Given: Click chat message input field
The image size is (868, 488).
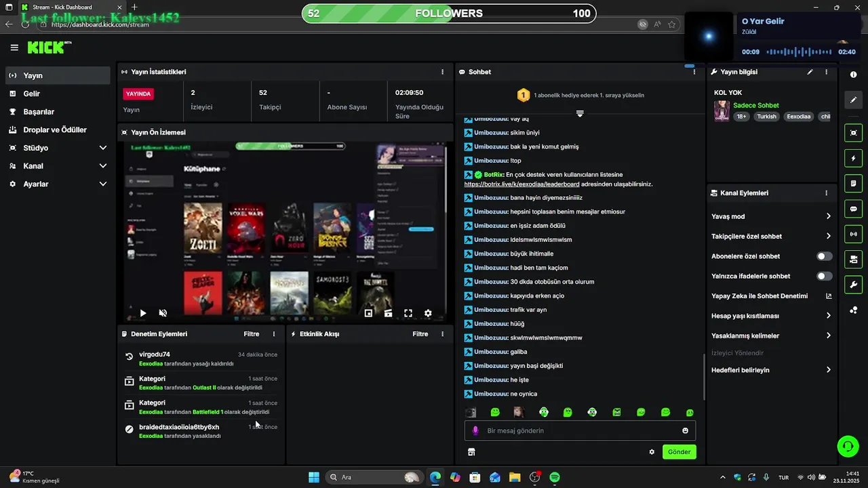Looking at the screenshot, I should coord(580,430).
